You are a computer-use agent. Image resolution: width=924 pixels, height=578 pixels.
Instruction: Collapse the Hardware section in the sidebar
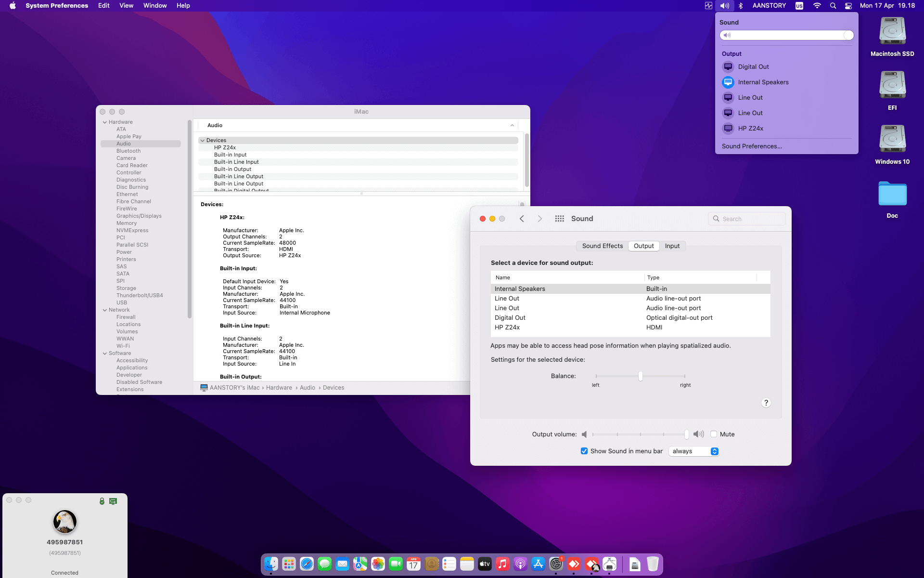[x=105, y=122]
